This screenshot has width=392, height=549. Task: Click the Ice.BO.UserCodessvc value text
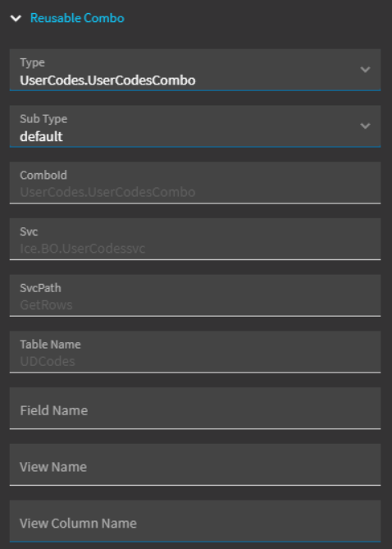click(x=82, y=249)
